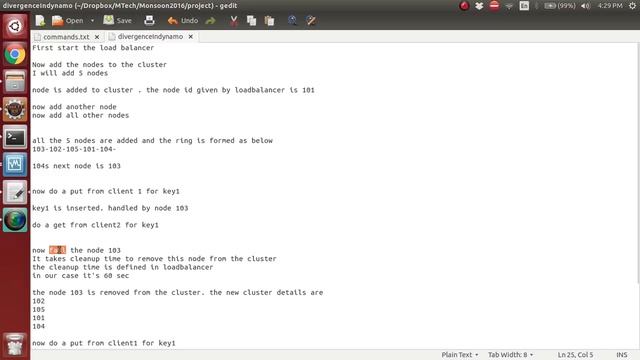Screen dimensions: 640x360
Task: Click the line 'do a get from client2 for key1'
Action: click(x=95, y=225)
